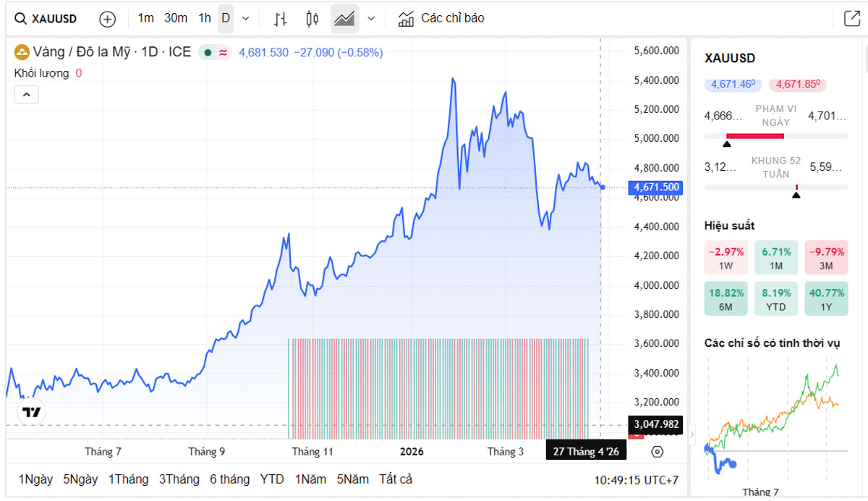The width and height of the screenshot is (868, 501).
Task: Open the chart style dropdown chevron
Action: (371, 18)
